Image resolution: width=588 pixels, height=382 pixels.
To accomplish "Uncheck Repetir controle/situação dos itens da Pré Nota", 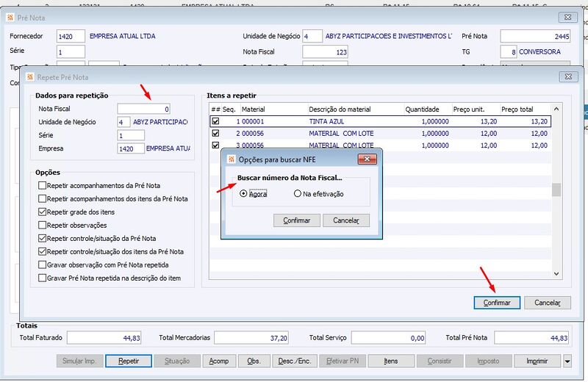I will click(x=43, y=251).
